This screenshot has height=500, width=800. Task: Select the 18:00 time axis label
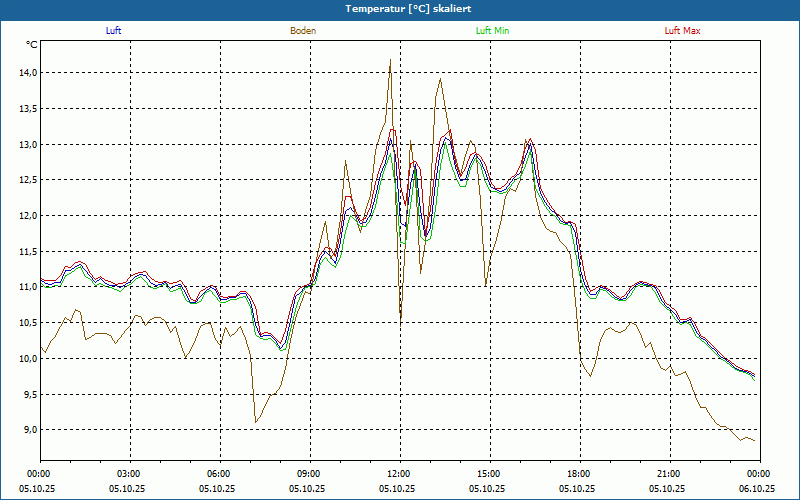[x=579, y=474]
